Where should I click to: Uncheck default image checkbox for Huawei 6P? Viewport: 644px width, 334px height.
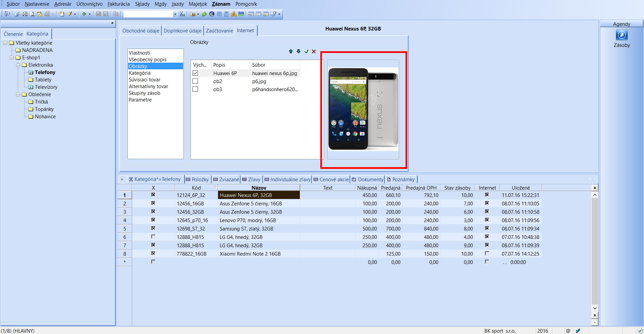(x=195, y=73)
